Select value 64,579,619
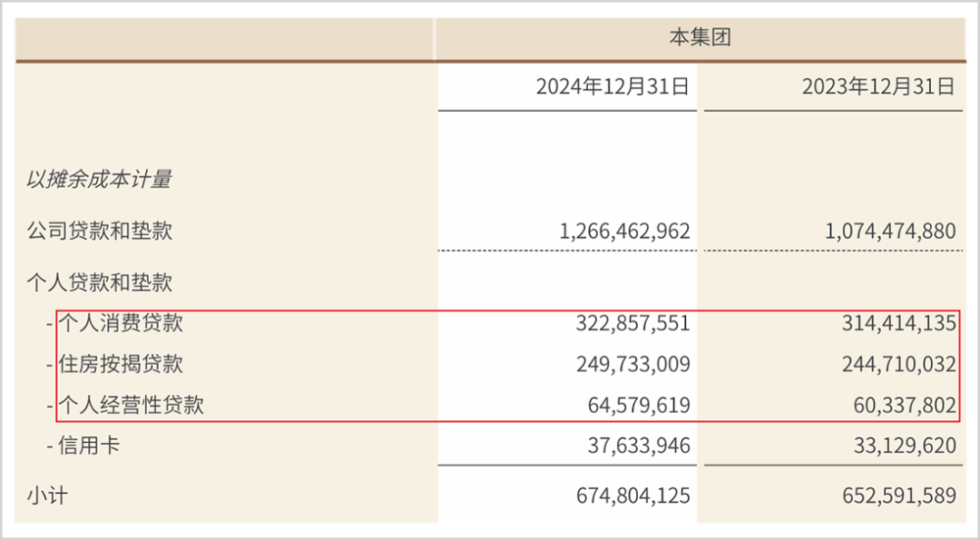 (x=639, y=405)
